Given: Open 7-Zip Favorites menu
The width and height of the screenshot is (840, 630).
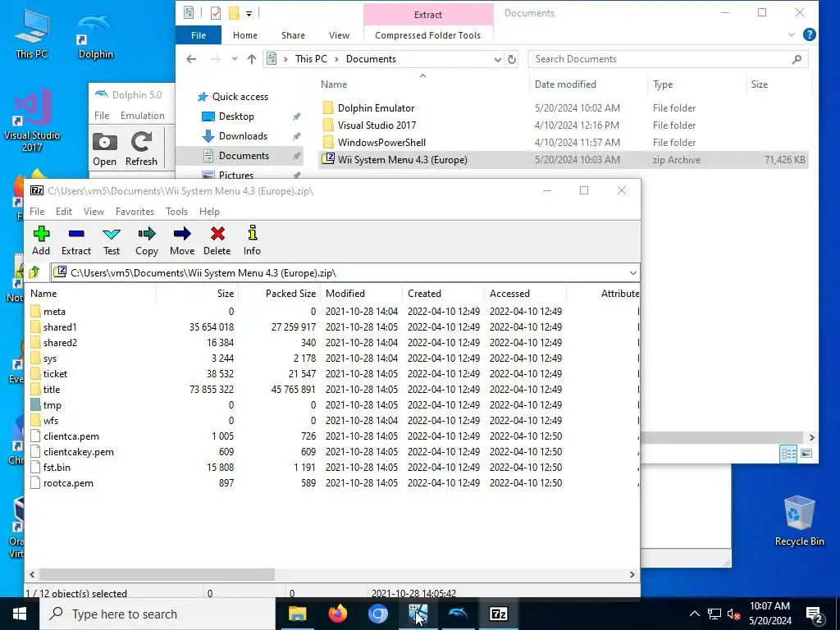Looking at the screenshot, I should [x=135, y=212].
